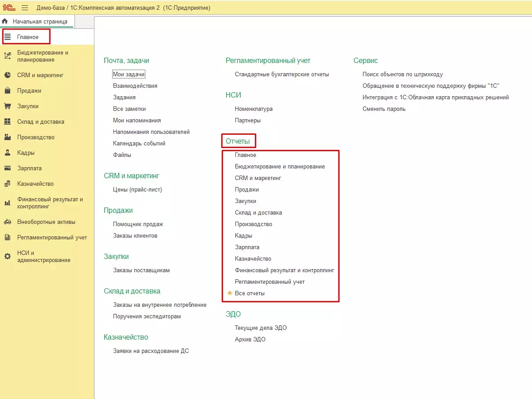Open Цены (прайс-лист) link

click(137, 190)
